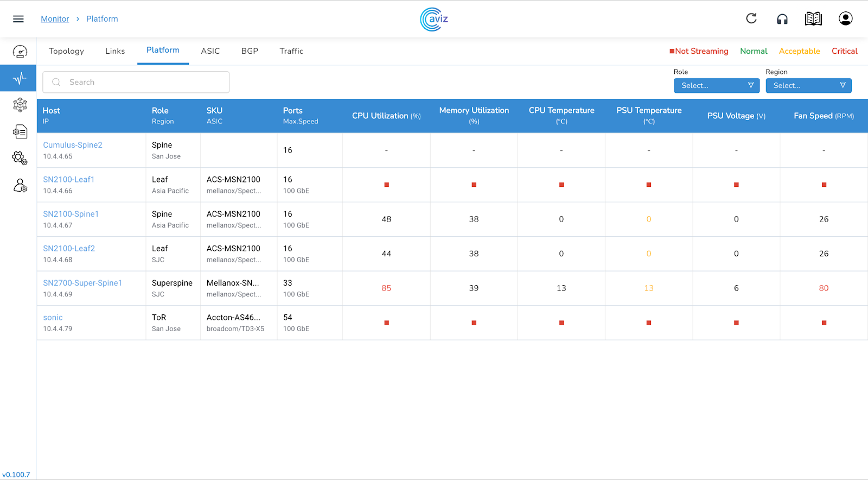
Task: Click sonic Fan Speed not-streaming indicator
Action: tap(824, 323)
